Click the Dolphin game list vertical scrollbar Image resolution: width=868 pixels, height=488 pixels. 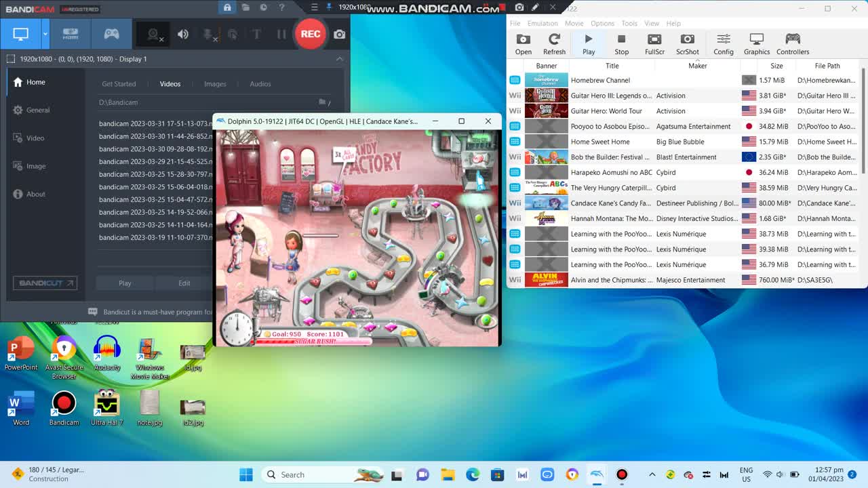click(x=863, y=122)
